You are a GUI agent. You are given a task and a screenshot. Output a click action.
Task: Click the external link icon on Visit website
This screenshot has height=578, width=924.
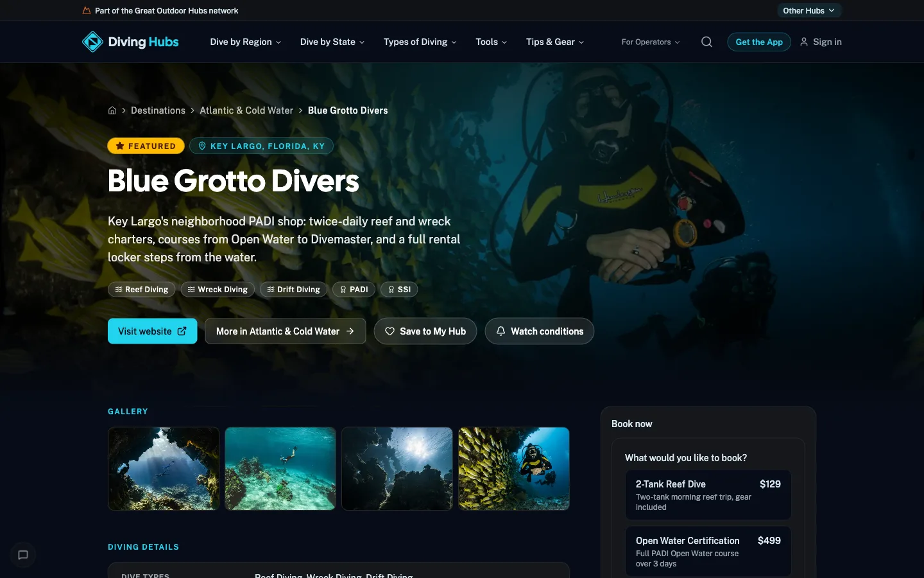182,331
